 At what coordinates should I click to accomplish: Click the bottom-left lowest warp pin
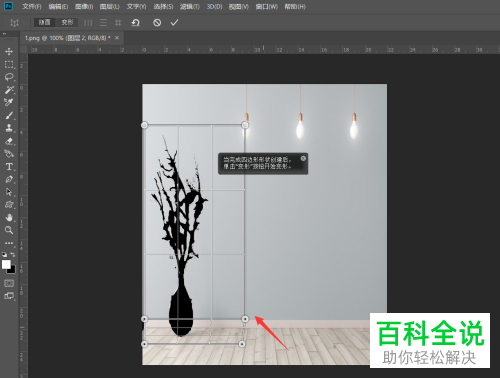pos(144,343)
